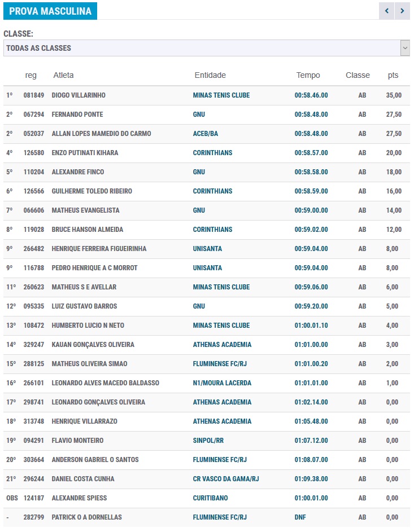Open MINAS TENIS CLUBE link for Diogo Villarinho
The image size is (414, 532).
click(x=221, y=95)
